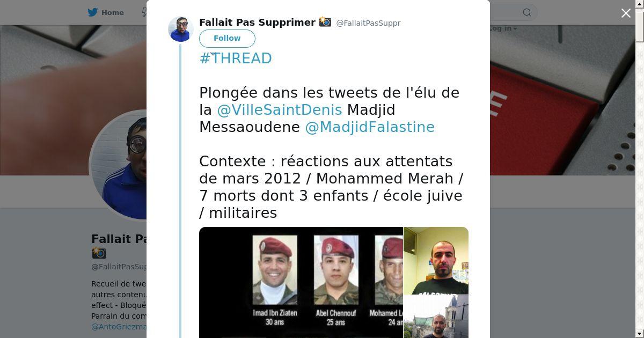Click the search magnifier icon
Screen dimensions: 644x338
(x=527, y=12)
